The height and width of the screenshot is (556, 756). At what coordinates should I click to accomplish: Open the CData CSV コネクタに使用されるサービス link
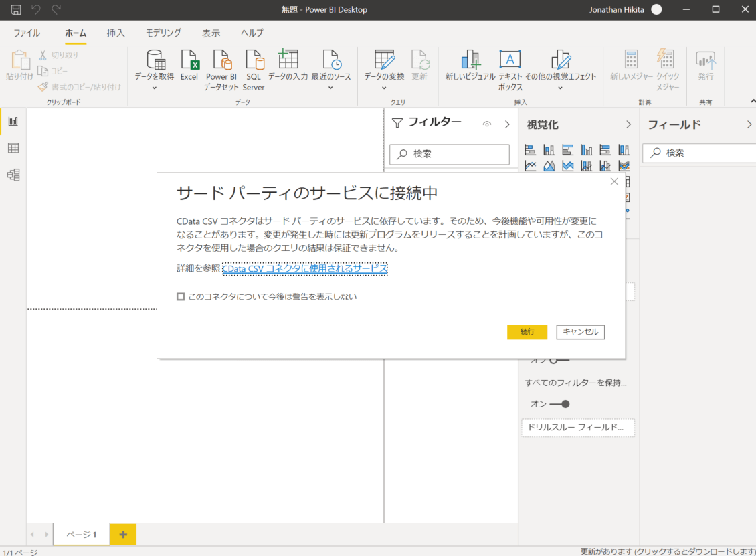click(304, 268)
